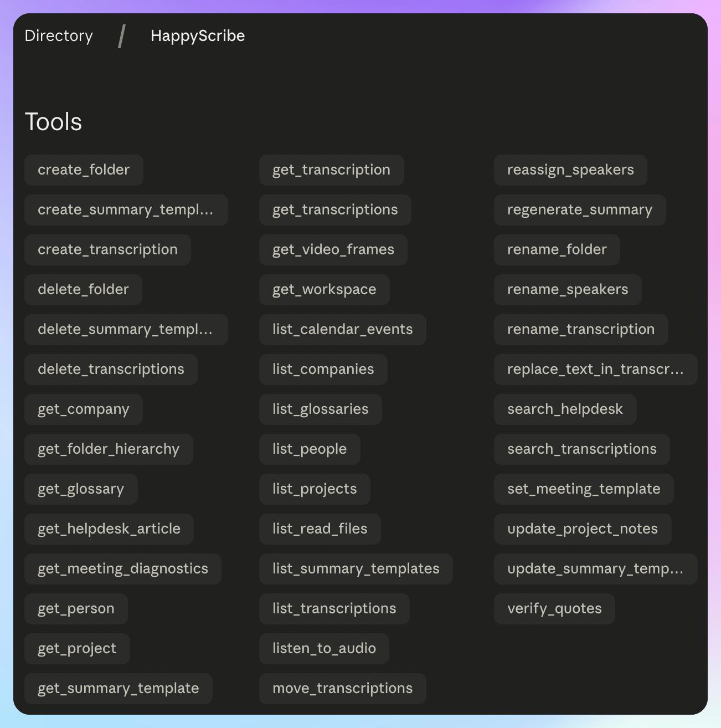This screenshot has height=728, width=721.
Task: Open the rename_speakers tool chip
Action: pos(568,290)
